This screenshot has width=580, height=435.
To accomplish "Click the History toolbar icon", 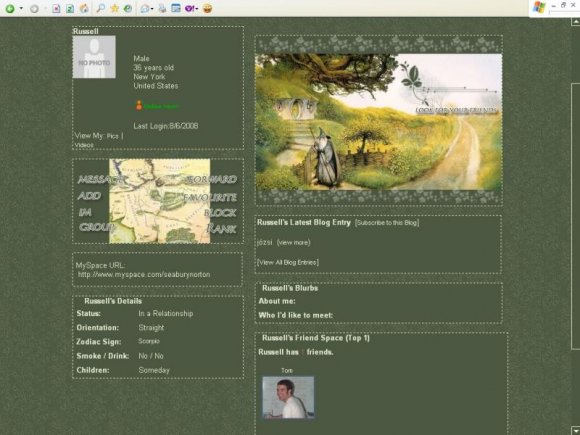I will point(128,9).
